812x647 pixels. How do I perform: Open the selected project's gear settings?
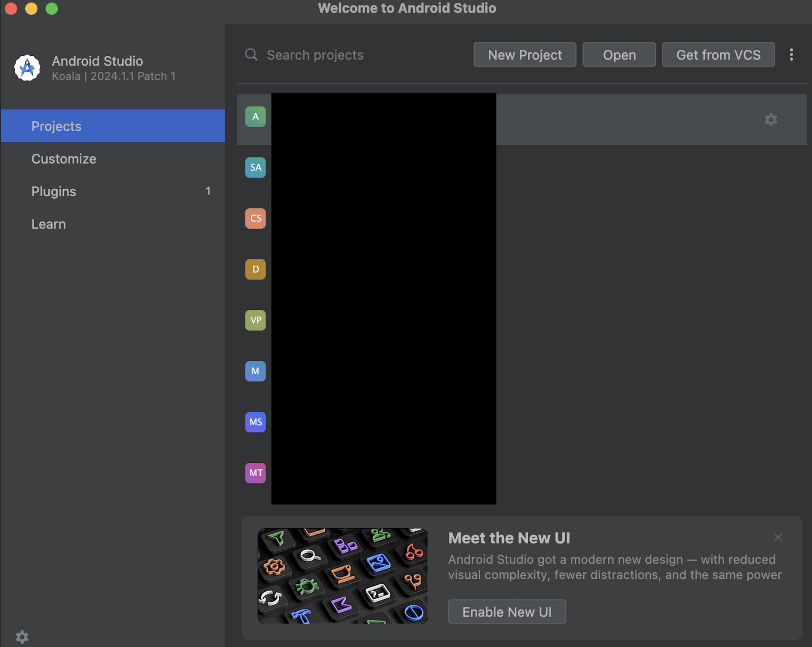pyautogui.click(x=771, y=120)
